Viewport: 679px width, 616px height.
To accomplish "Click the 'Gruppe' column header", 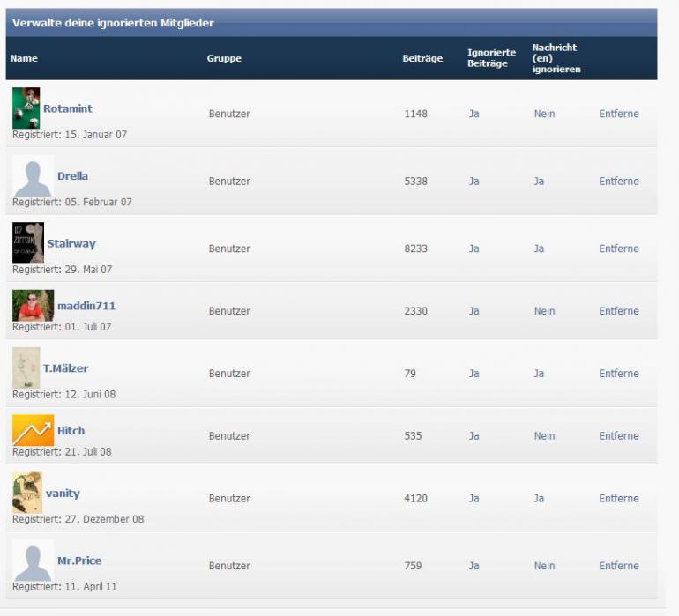I will [x=224, y=58].
